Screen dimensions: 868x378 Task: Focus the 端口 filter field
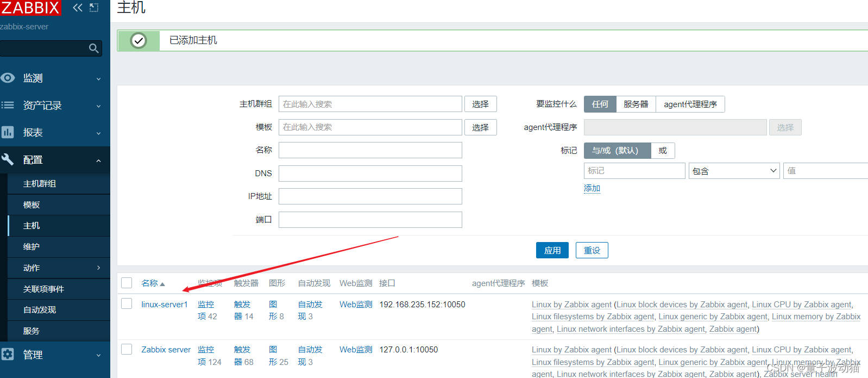[x=370, y=220]
